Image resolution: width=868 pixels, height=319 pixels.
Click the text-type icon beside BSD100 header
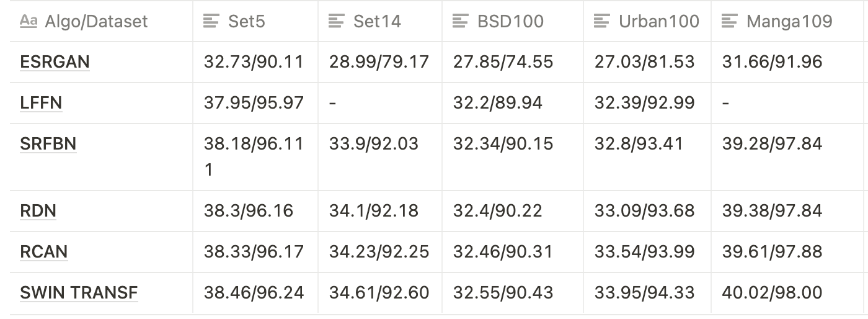[x=461, y=21]
